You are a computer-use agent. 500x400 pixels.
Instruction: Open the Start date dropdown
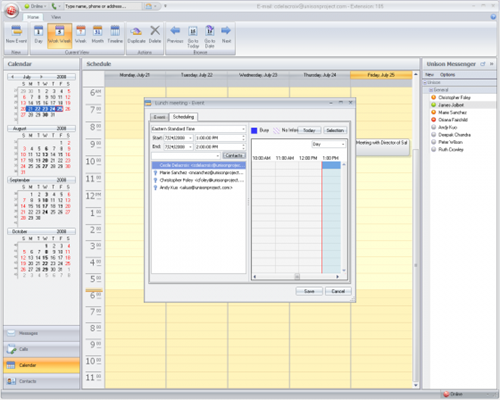click(190, 138)
